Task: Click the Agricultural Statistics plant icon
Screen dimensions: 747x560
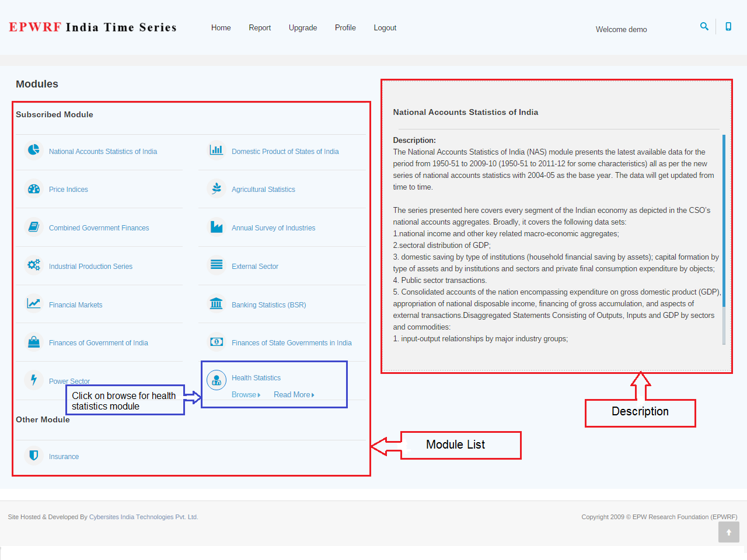Action: tap(217, 188)
